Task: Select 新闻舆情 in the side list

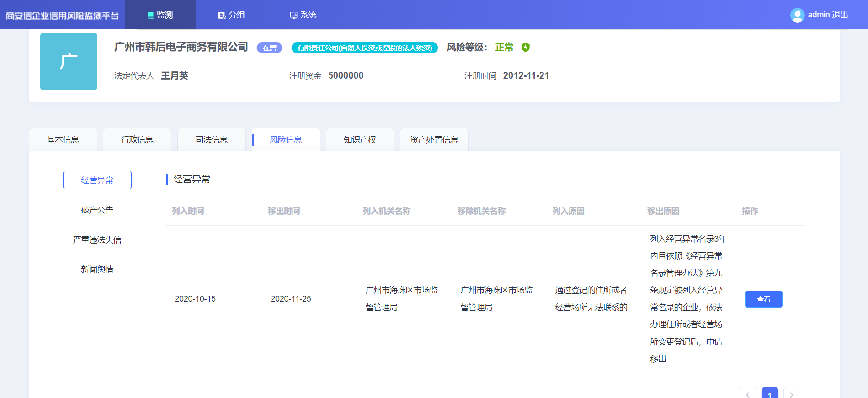Action: click(97, 270)
